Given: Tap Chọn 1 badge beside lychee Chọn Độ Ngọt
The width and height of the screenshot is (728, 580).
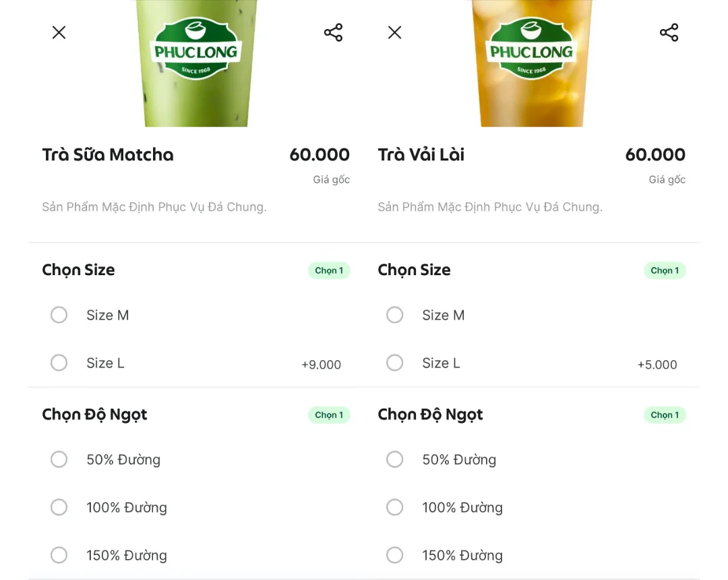Looking at the screenshot, I should click(665, 415).
